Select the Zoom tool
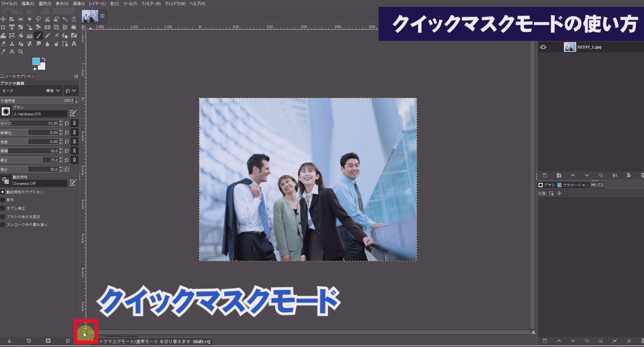 tap(21, 52)
